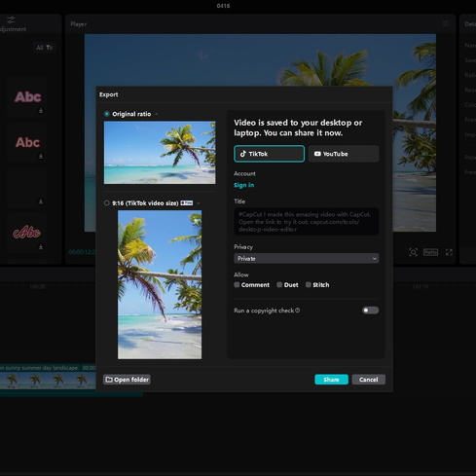Screen dimensions: 476x476
Task: Expand the 9:16 TikTok size chevron
Action: tap(199, 203)
